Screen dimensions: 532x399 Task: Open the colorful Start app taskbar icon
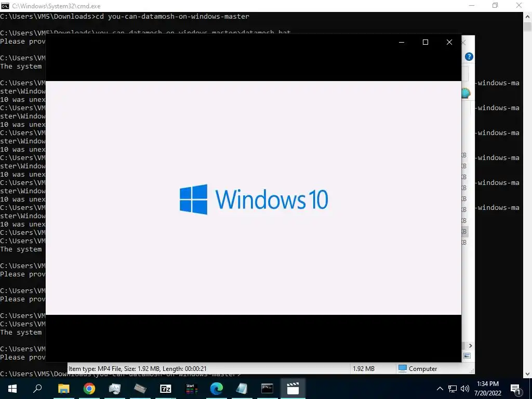[x=191, y=389]
